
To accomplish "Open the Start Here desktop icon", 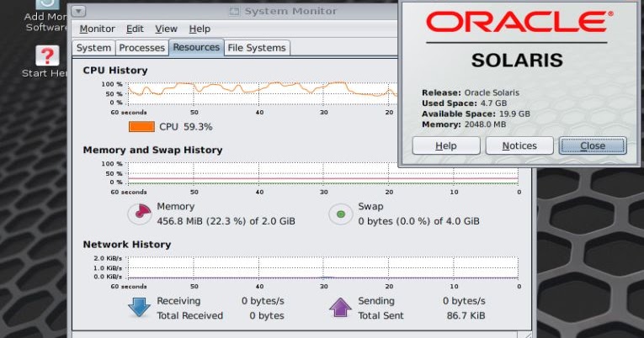I will [x=45, y=61].
